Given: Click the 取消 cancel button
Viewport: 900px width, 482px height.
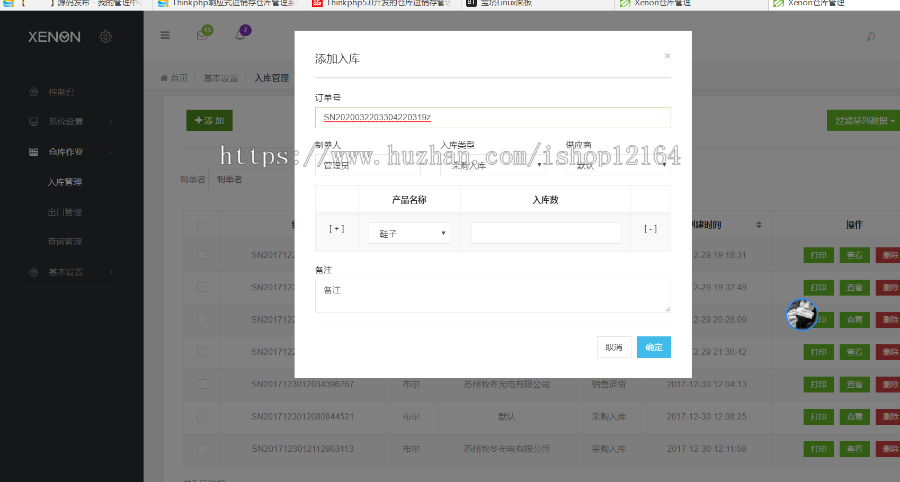Looking at the screenshot, I should click(614, 347).
